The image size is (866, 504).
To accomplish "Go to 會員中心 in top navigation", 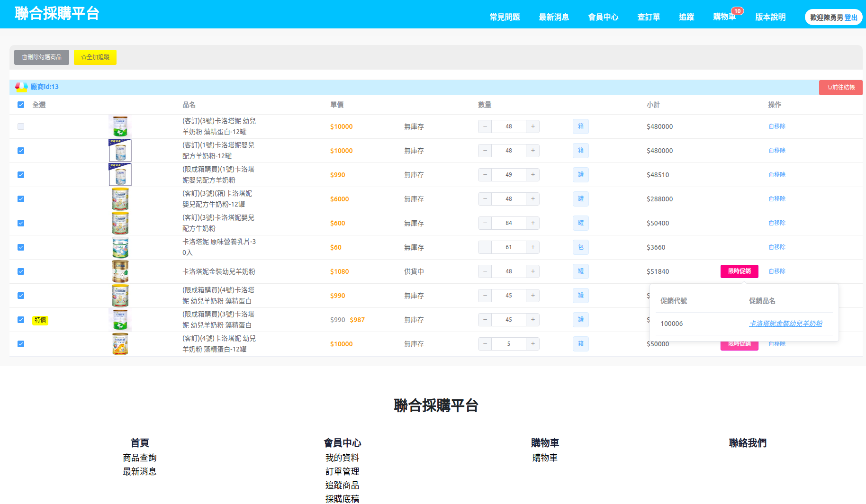I will coord(603,17).
